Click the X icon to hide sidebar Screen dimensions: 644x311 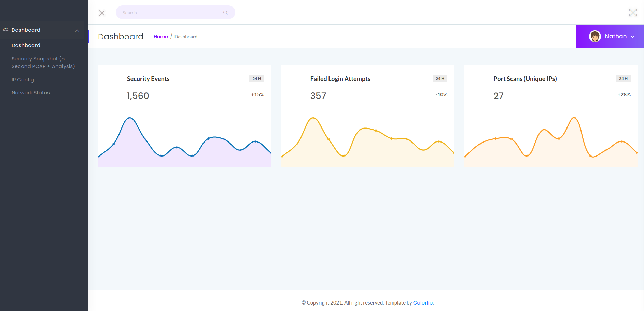pos(101,13)
